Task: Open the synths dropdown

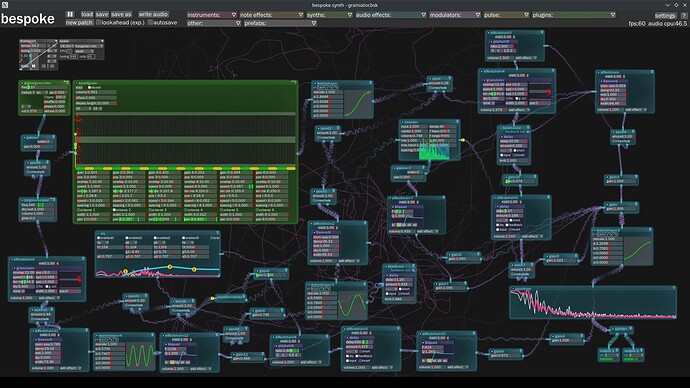Action: 330,15
